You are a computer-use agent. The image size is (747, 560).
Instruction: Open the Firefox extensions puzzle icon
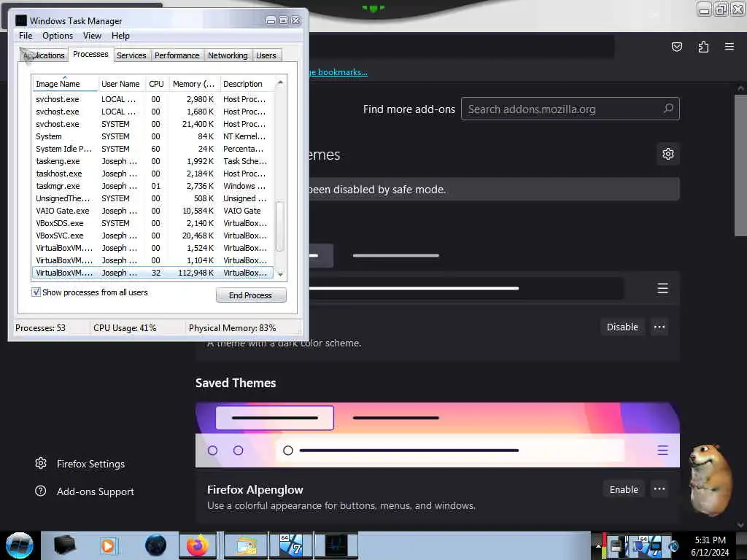pyautogui.click(x=703, y=47)
